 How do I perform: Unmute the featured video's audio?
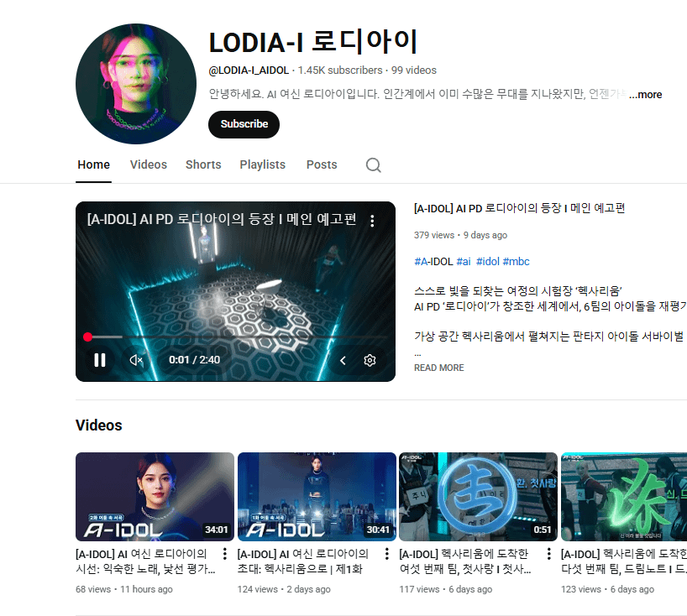coord(136,360)
